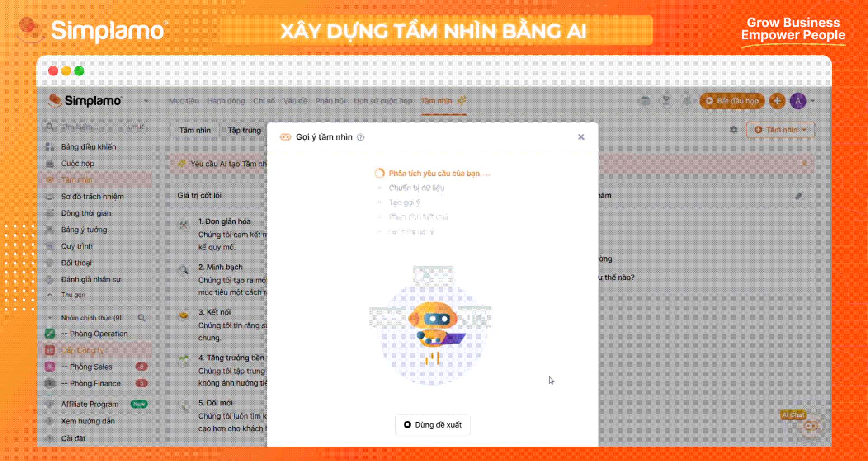Screen dimensions: 868x461
Task: Open the Phản hồi tab
Action: [330, 101]
